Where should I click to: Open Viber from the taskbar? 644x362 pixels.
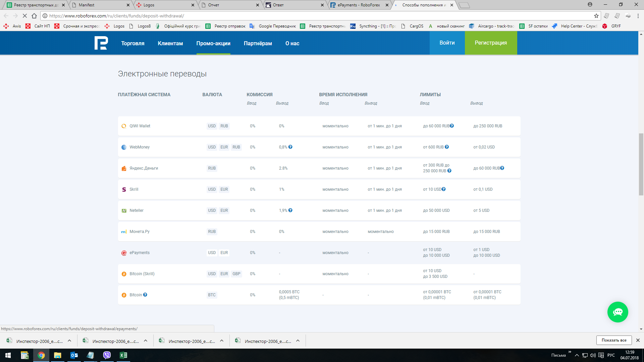pyautogui.click(x=107, y=355)
